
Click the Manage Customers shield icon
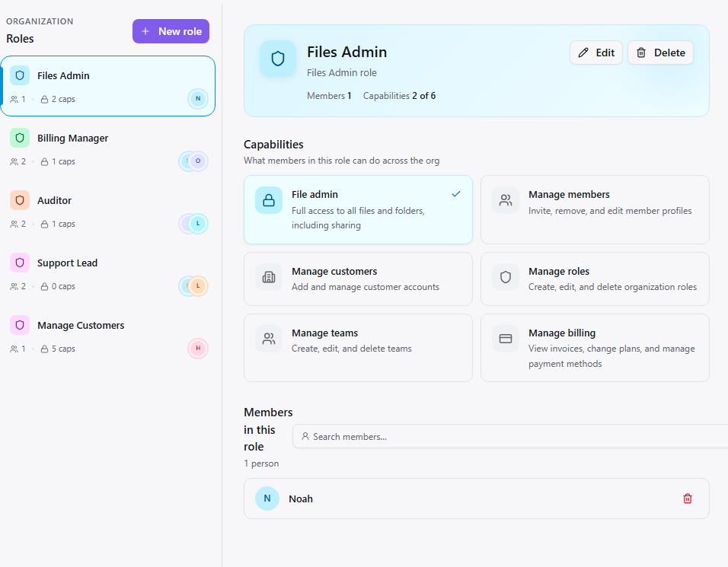point(20,325)
